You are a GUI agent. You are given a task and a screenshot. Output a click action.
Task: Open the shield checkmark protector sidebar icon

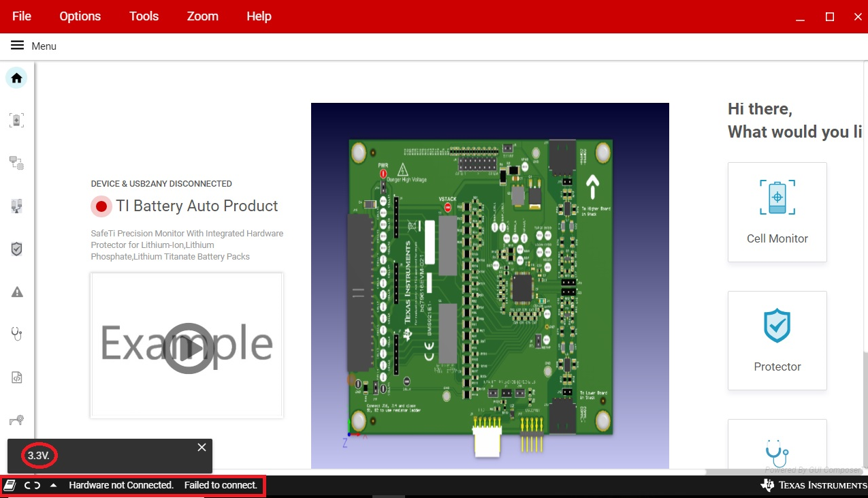click(x=16, y=249)
